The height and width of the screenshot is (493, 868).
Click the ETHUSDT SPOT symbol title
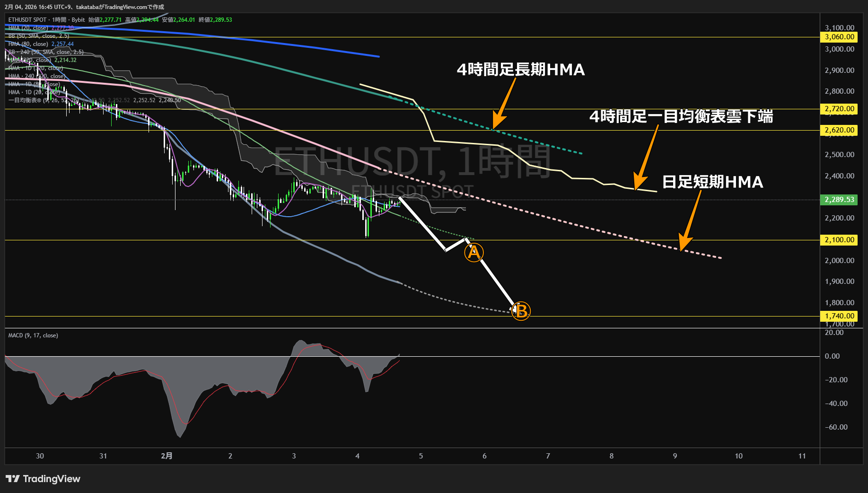click(27, 20)
